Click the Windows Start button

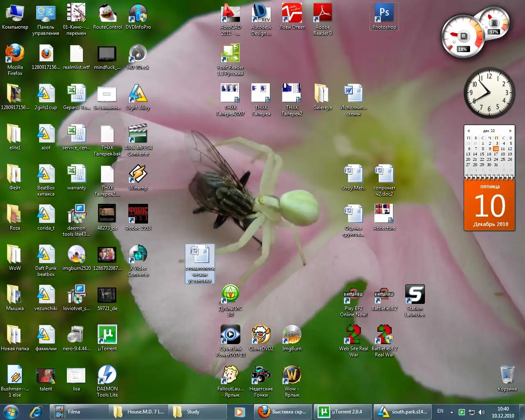(11, 411)
